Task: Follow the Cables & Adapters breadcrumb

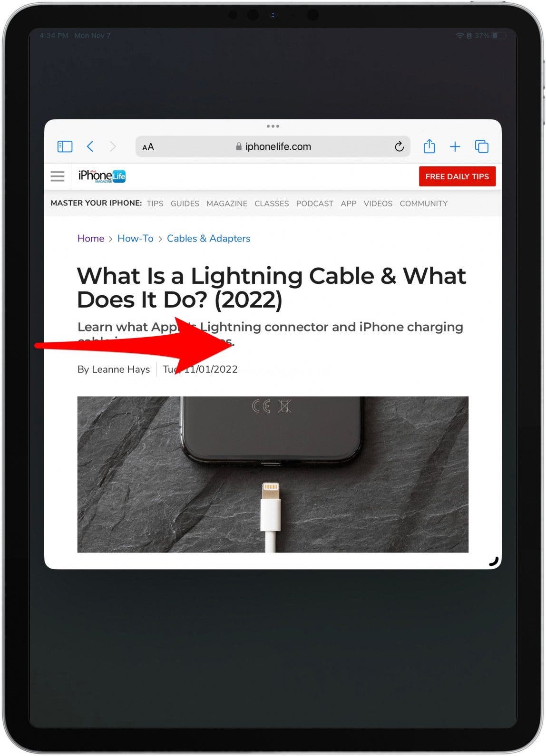Action: (208, 238)
